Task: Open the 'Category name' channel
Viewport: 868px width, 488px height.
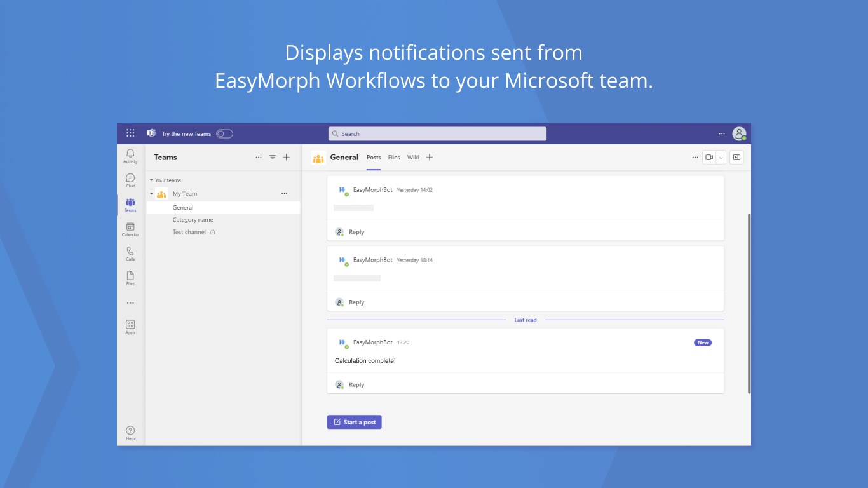Action: [x=193, y=220]
